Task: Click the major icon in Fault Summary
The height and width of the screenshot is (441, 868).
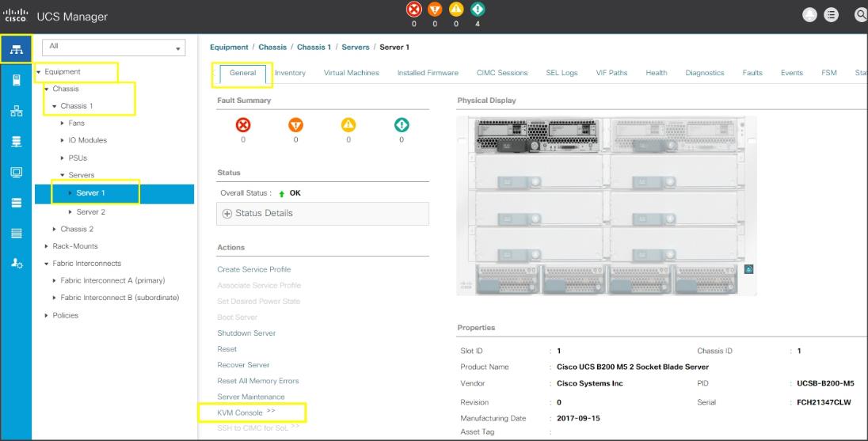Action: click(x=295, y=125)
